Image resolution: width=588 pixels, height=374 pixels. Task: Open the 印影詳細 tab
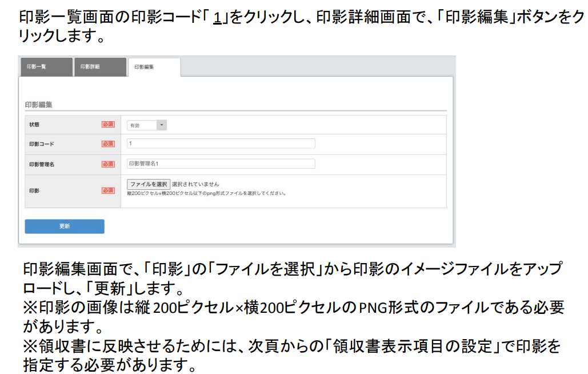pyautogui.click(x=99, y=67)
